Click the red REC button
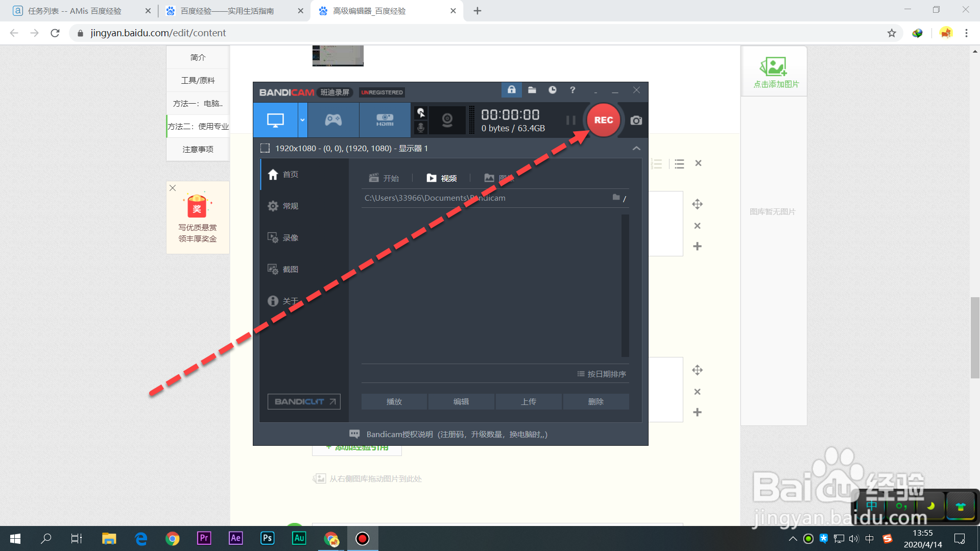Screen dimensions: 980x551 [603, 120]
